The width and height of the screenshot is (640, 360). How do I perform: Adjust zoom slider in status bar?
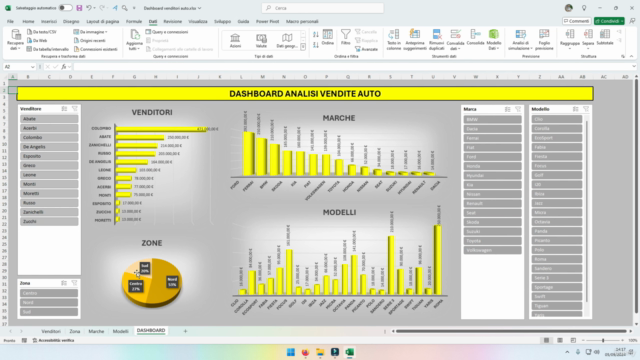click(603, 340)
